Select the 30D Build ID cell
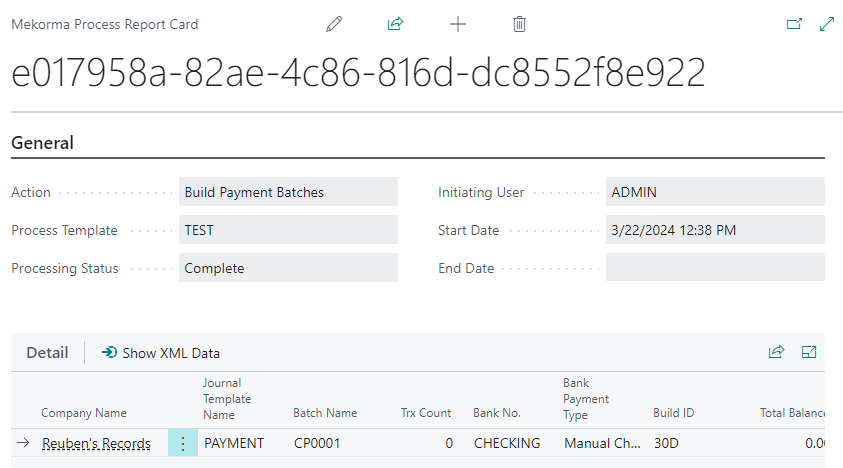The height and width of the screenshot is (468, 843). coord(667,443)
